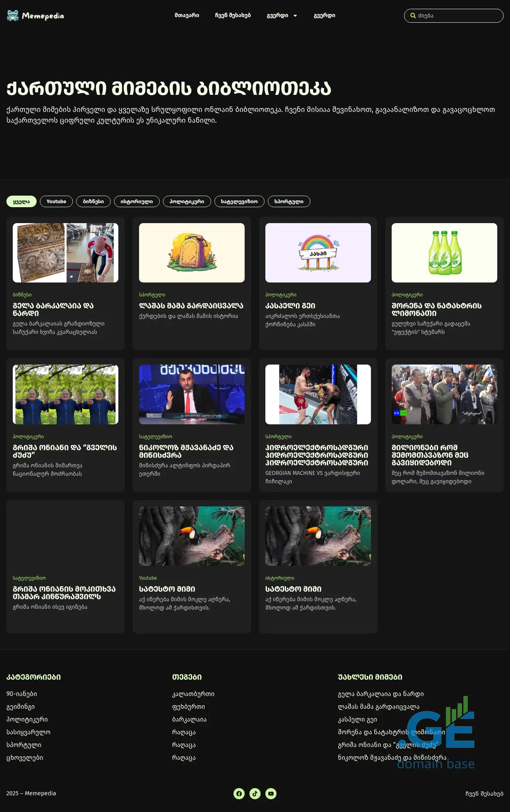Select the ყველა filter pill

coord(22,202)
